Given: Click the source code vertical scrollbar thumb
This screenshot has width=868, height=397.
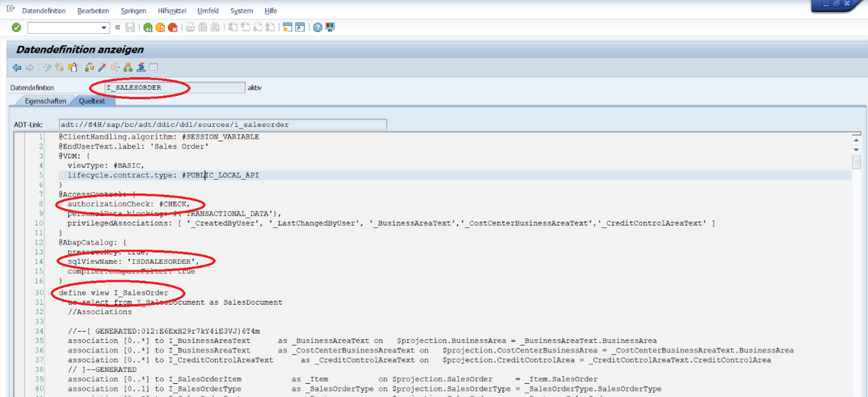Looking at the screenshot, I should click(x=856, y=162).
